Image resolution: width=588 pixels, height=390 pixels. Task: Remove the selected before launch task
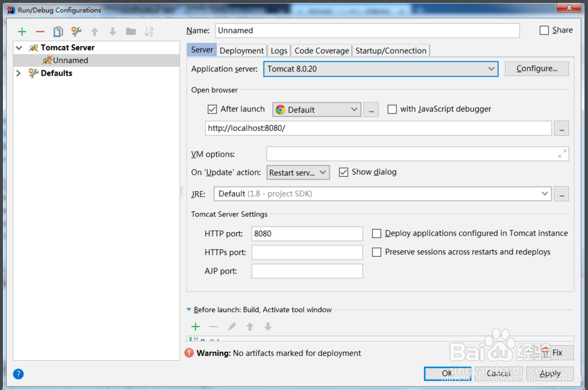point(213,327)
